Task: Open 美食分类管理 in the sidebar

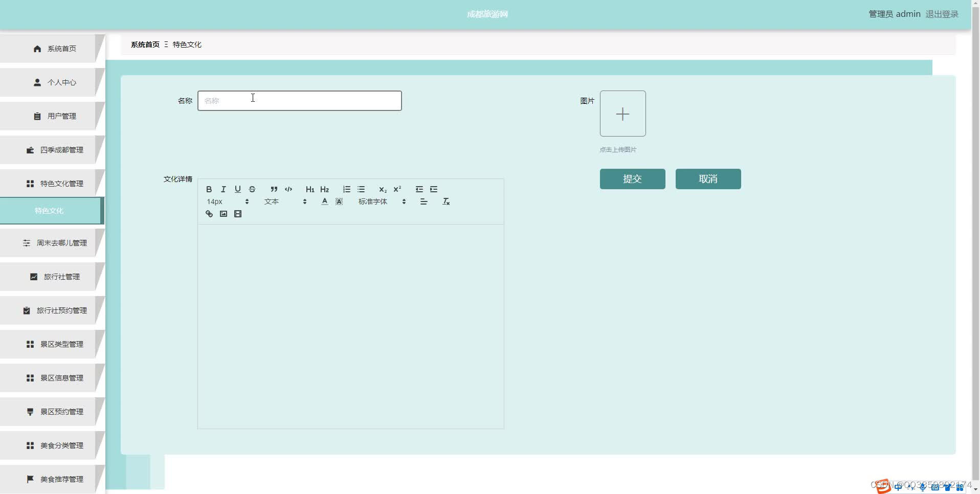Action: [x=52, y=445]
